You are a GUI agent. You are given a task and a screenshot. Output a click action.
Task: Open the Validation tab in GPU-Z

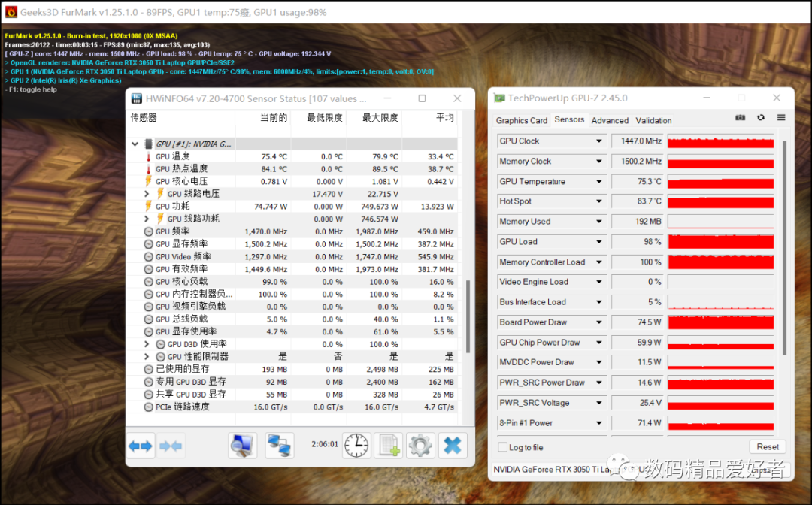click(653, 120)
